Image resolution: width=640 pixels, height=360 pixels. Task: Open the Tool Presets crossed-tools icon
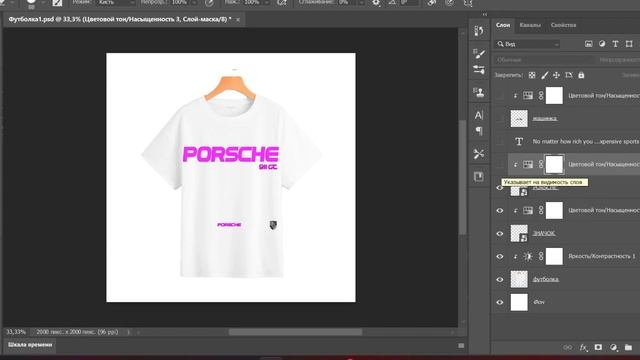479,154
